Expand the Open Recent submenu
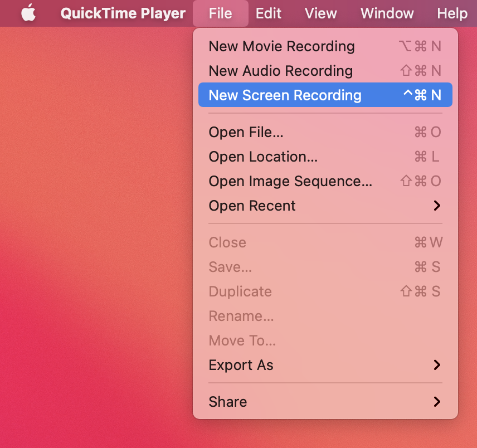This screenshot has height=448, width=477. [252, 206]
